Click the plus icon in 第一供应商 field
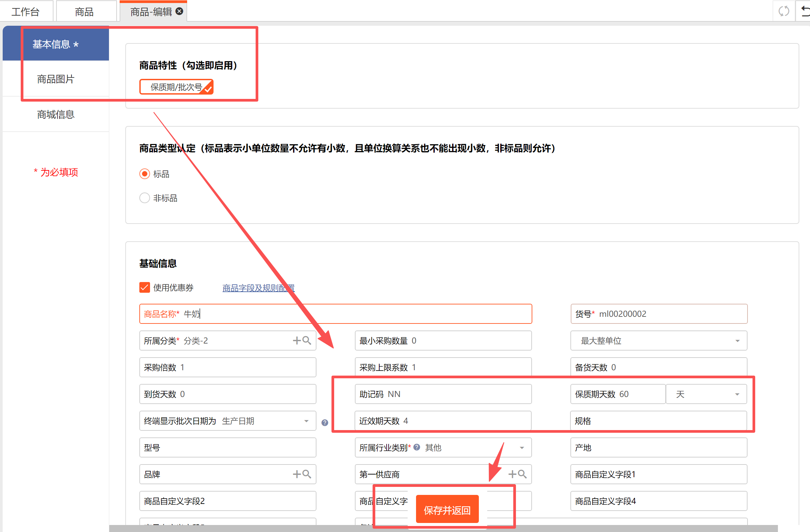The image size is (810, 532). (x=512, y=474)
